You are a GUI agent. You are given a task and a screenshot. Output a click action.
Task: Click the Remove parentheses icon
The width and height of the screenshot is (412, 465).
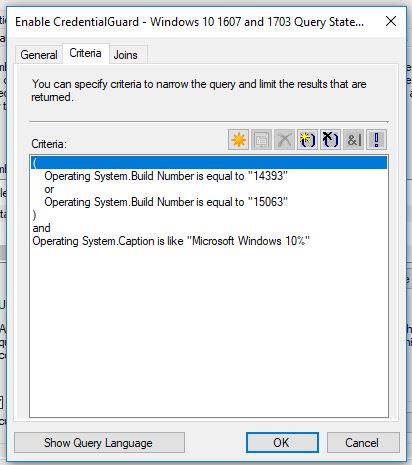[x=330, y=140]
